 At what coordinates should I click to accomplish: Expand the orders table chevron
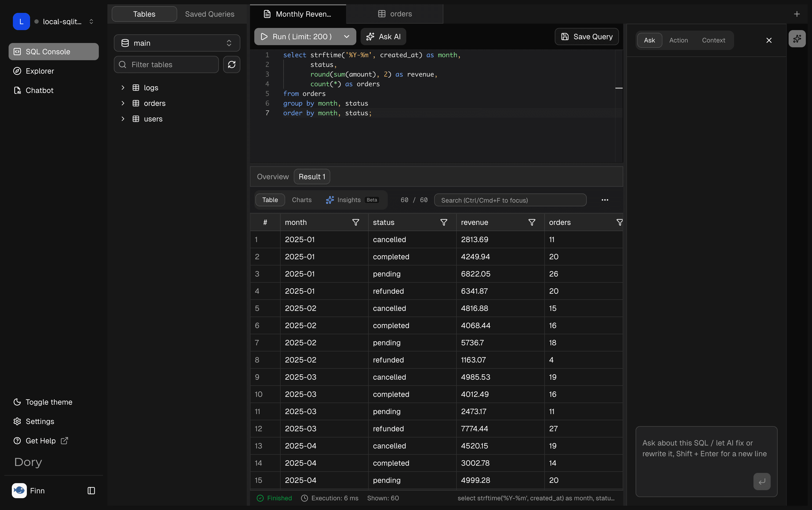[123, 103]
